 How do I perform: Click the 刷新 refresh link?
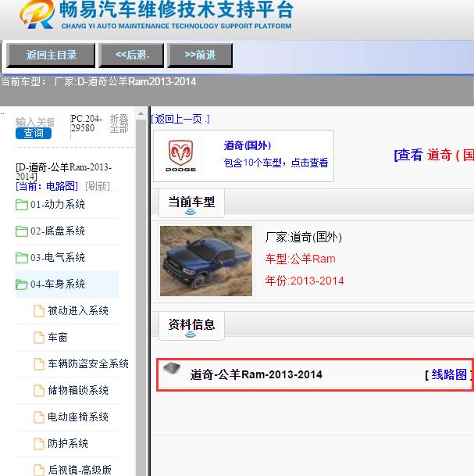[x=98, y=186]
